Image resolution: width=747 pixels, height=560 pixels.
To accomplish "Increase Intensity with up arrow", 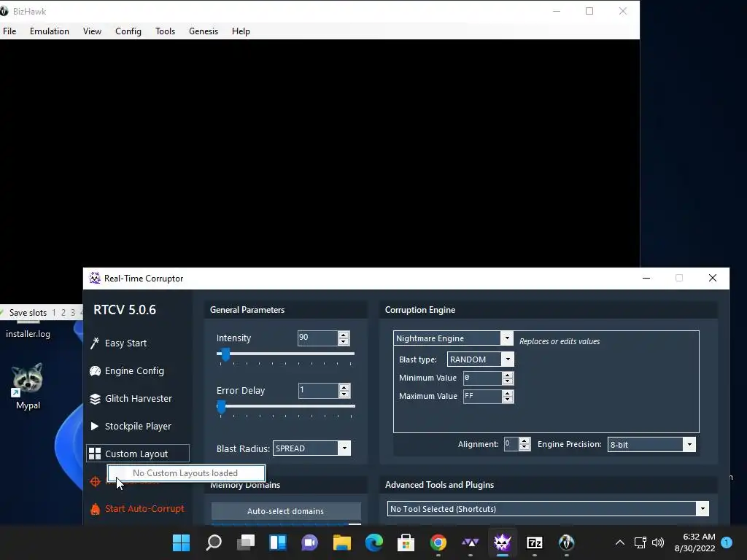I will click(x=344, y=334).
